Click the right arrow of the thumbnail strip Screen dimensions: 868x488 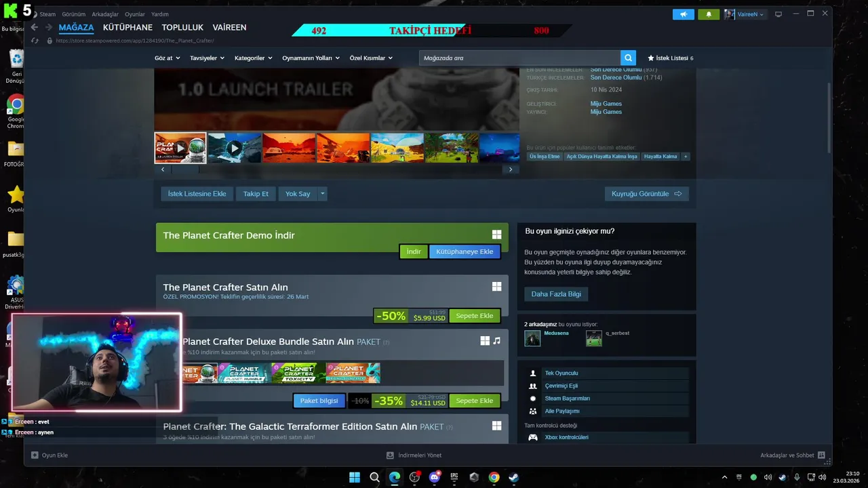(x=511, y=169)
